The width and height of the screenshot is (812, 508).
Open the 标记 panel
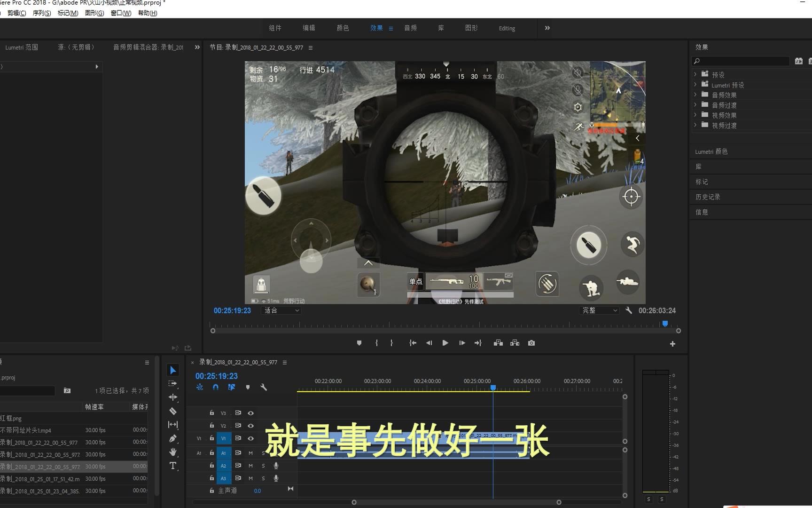(702, 182)
